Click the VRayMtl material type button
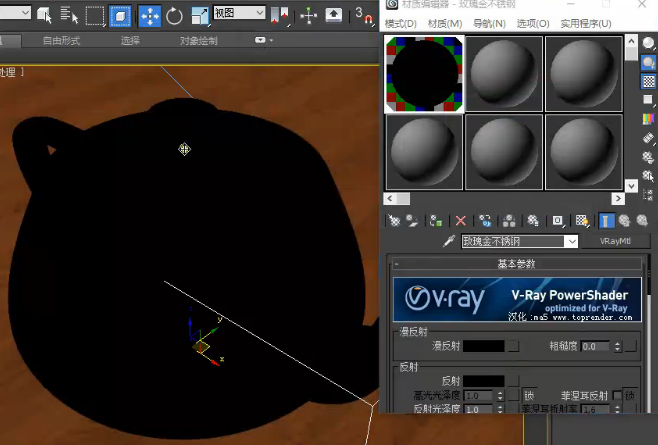This screenshot has width=658, height=445. (615, 241)
